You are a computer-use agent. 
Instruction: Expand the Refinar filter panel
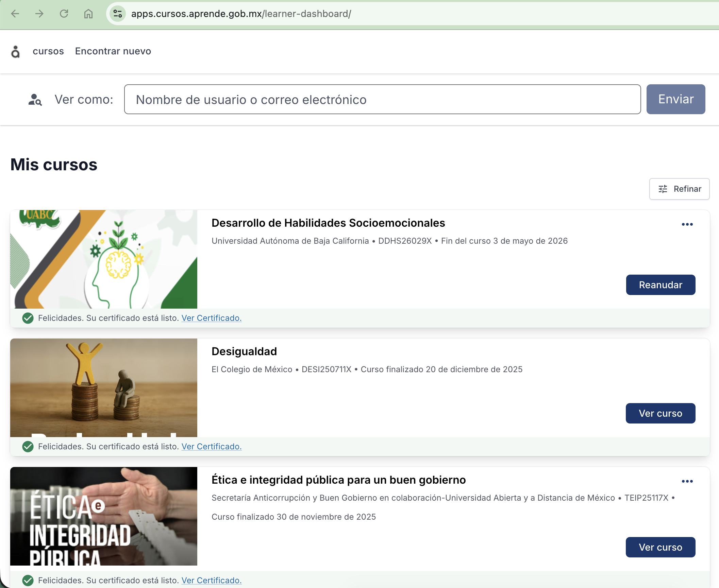click(x=687, y=189)
